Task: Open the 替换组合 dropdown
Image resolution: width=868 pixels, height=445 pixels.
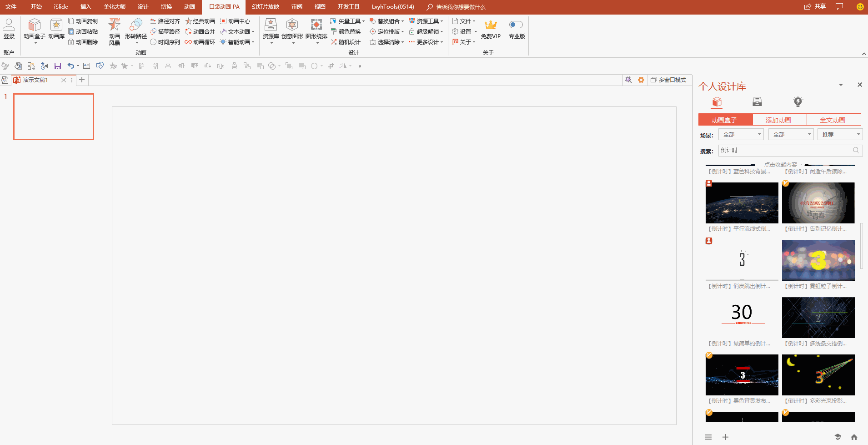Action: 402,21
